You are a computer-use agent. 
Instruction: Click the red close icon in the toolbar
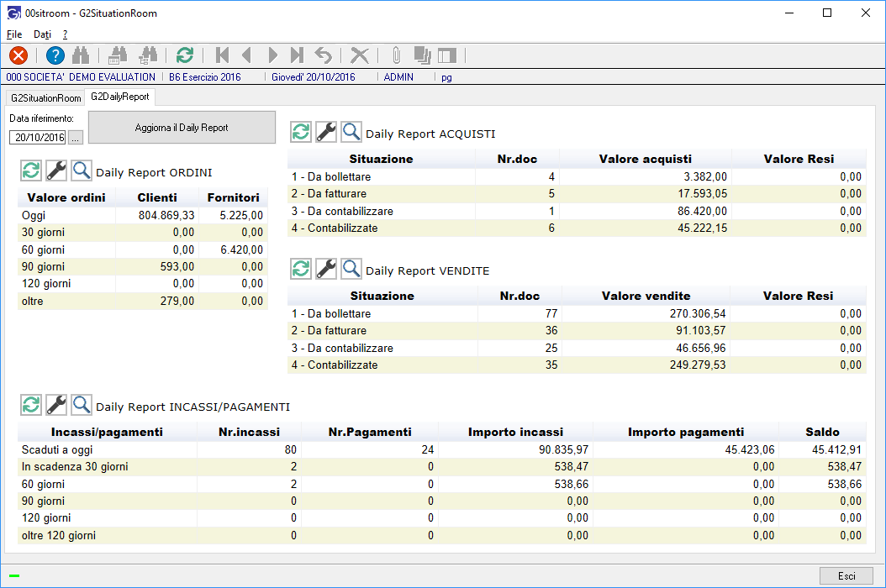(18, 55)
